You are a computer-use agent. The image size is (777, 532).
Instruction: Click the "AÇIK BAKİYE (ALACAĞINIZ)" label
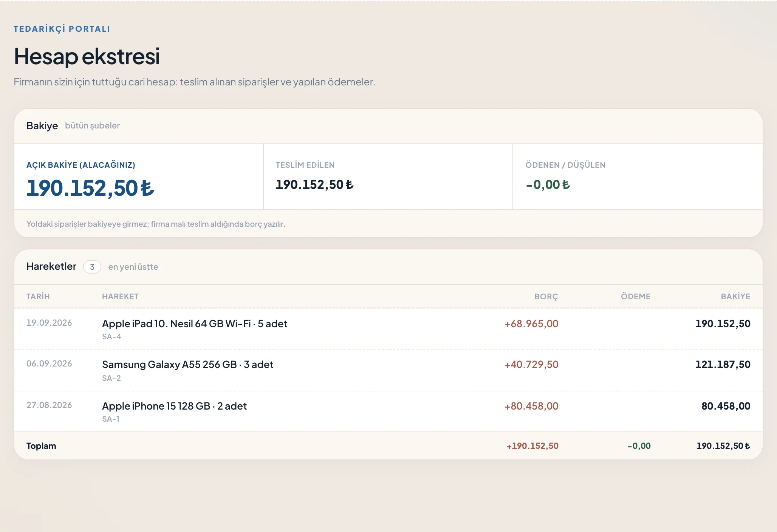coord(81,165)
